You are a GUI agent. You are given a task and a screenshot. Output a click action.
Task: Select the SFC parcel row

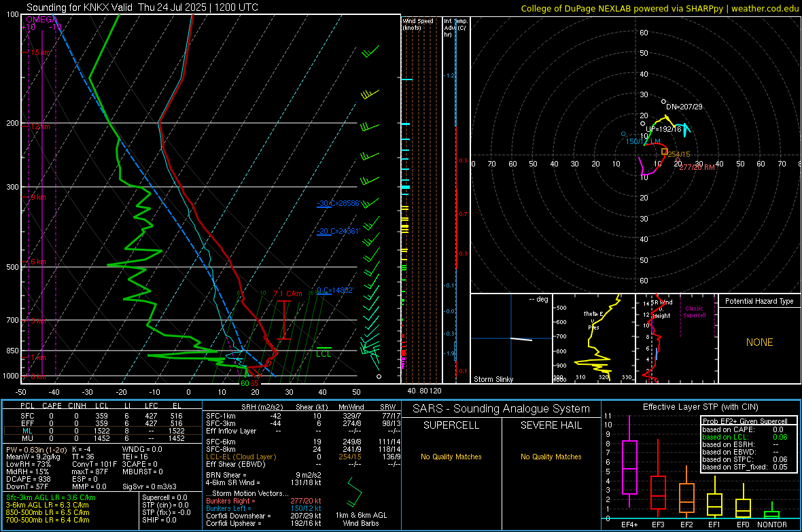101,416
